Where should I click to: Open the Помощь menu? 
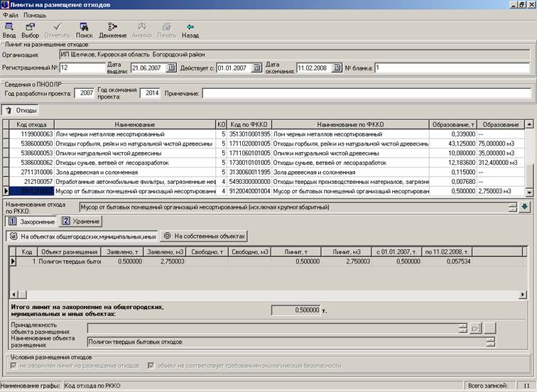(35, 15)
